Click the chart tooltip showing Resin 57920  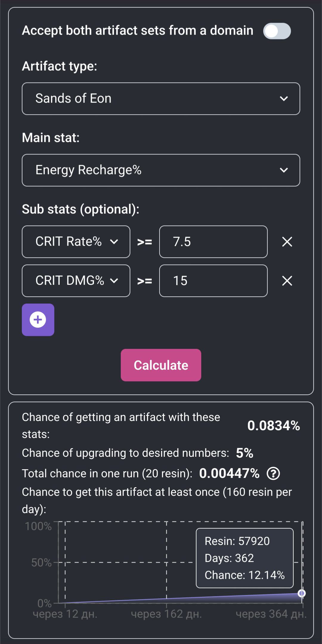point(244,558)
